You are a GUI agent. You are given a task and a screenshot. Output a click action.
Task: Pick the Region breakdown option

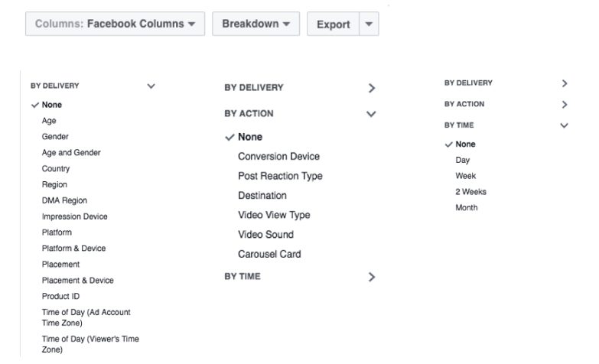[54, 184]
